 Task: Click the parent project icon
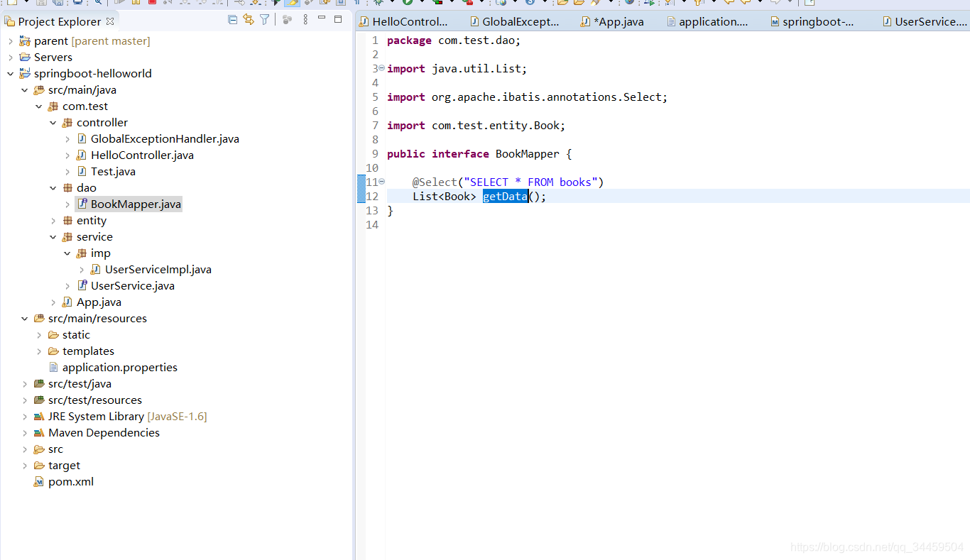[25, 41]
